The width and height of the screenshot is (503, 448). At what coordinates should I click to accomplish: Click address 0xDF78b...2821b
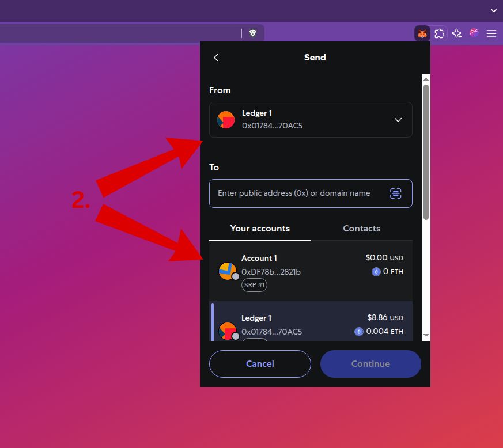271,272
